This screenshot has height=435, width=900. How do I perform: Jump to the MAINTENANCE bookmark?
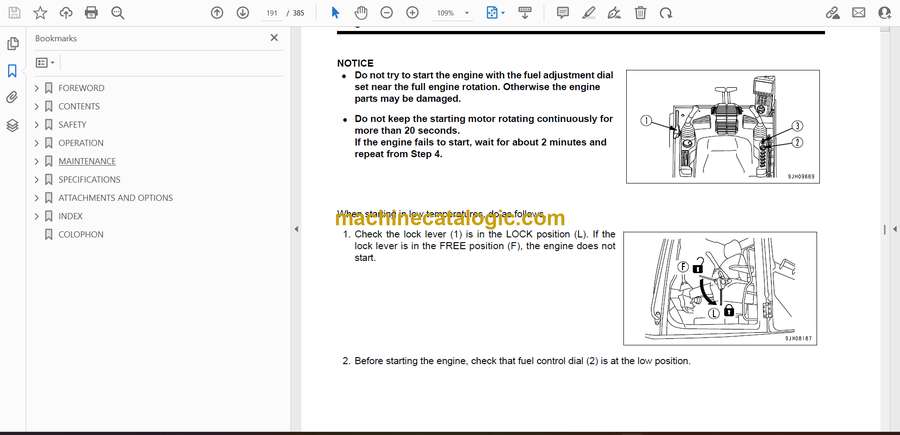coord(87,161)
